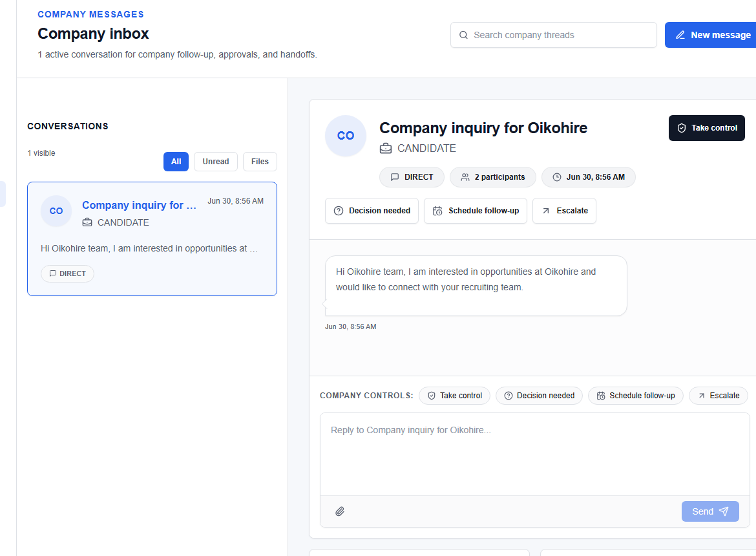Click the Company inbox heading
756x556 pixels.
click(x=93, y=33)
